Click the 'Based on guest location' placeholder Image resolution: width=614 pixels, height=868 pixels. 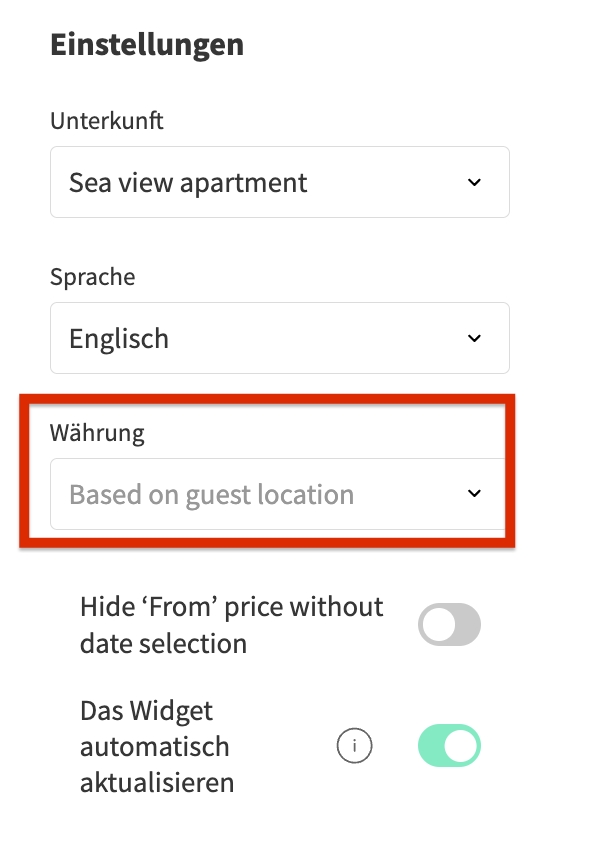[x=211, y=495]
